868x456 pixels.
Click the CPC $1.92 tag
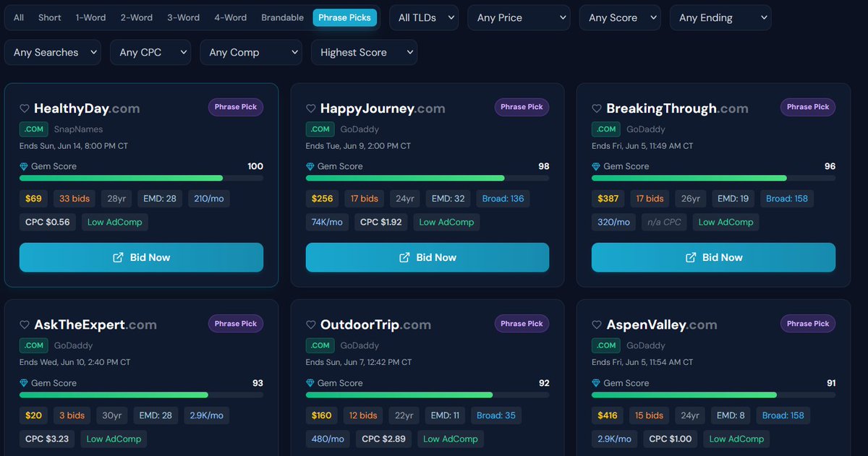point(381,222)
